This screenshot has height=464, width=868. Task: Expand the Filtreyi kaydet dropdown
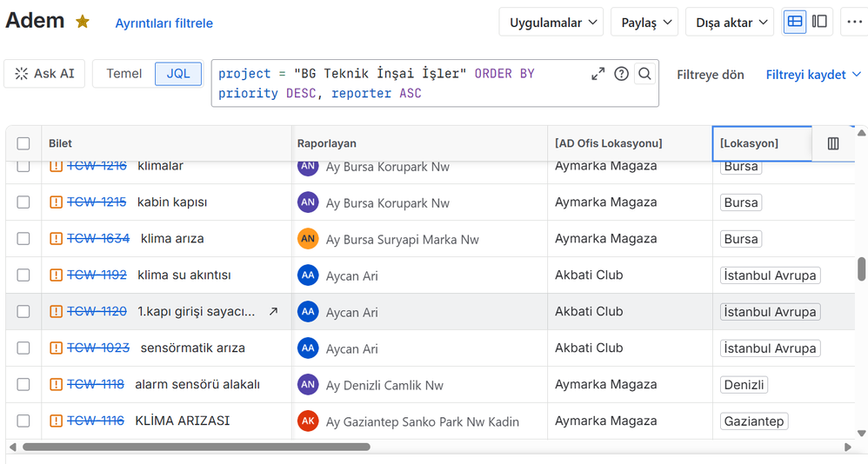pos(813,75)
